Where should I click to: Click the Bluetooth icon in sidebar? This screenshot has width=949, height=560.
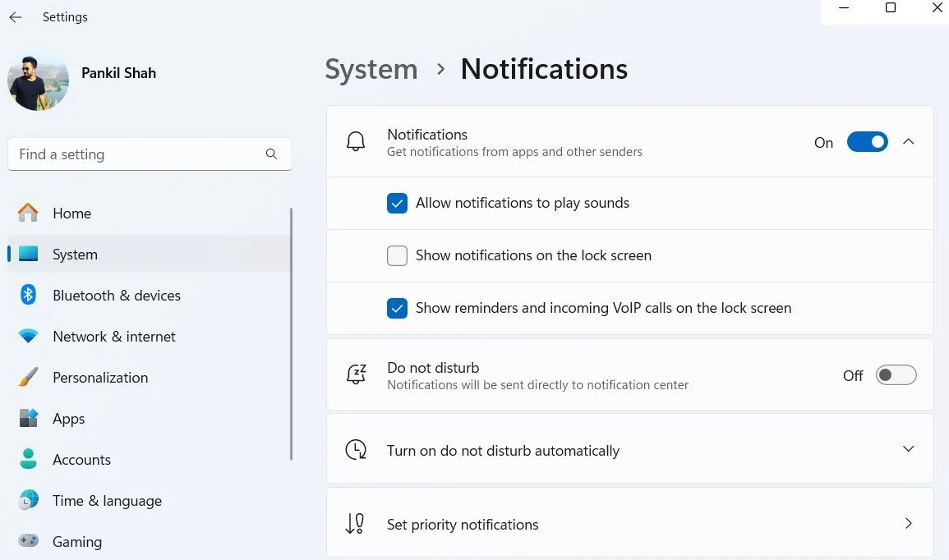tap(28, 295)
